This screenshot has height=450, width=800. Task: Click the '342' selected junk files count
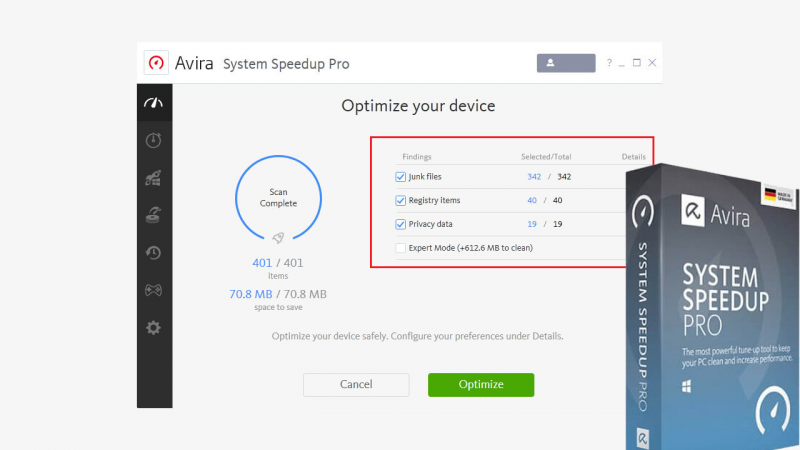(534, 177)
